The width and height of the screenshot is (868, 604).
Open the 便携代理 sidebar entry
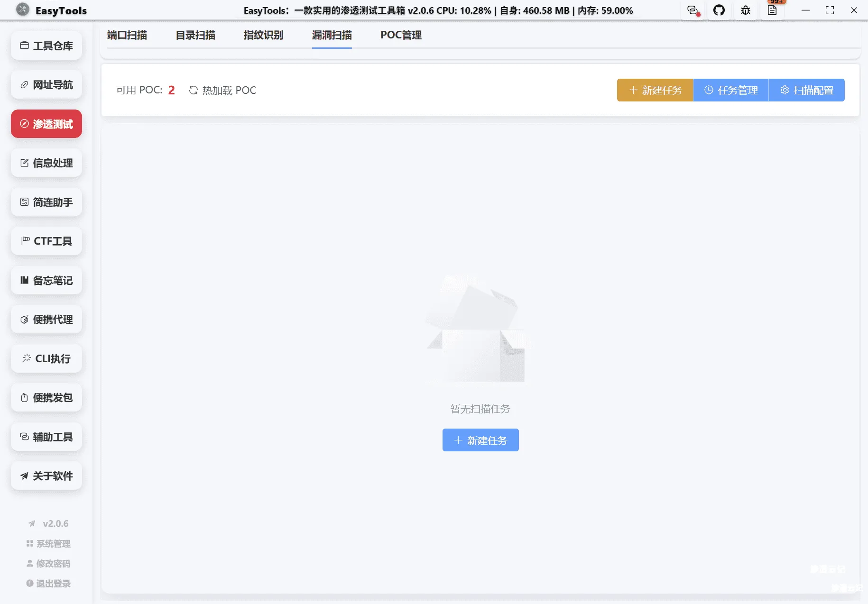(x=46, y=319)
